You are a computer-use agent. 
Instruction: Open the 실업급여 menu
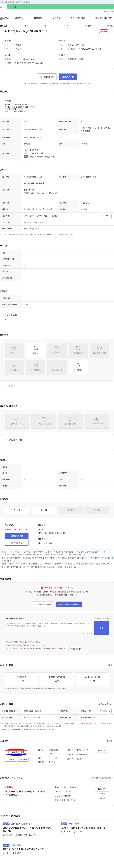[x=57, y=18]
